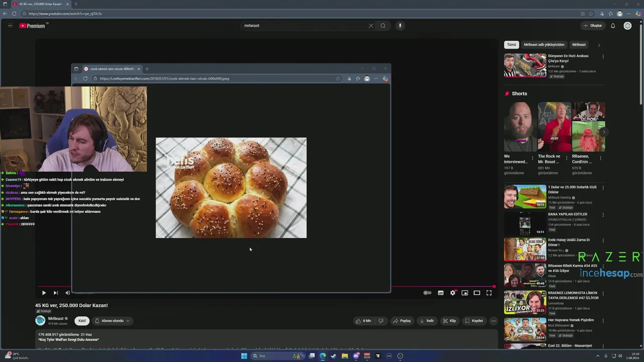This screenshot has height=362, width=644.
Task: Click the YouTube search field
Action: tap(304, 26)
